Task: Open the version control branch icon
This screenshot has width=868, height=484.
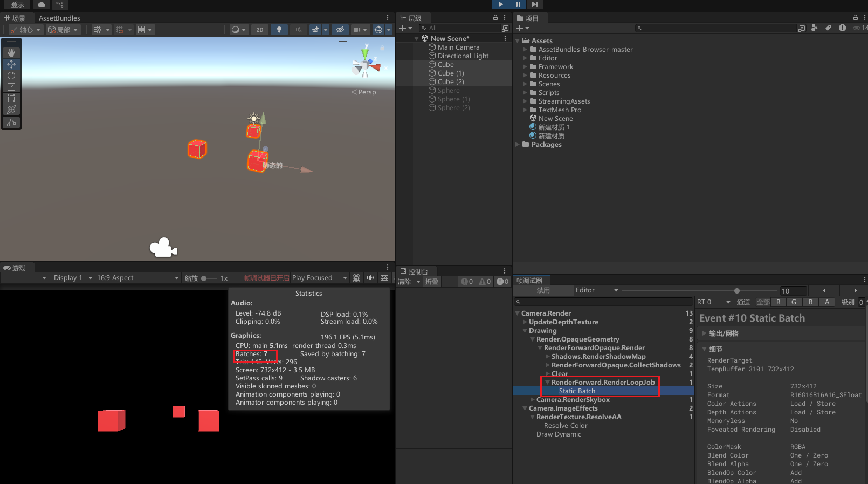Action: click(60, 4)
